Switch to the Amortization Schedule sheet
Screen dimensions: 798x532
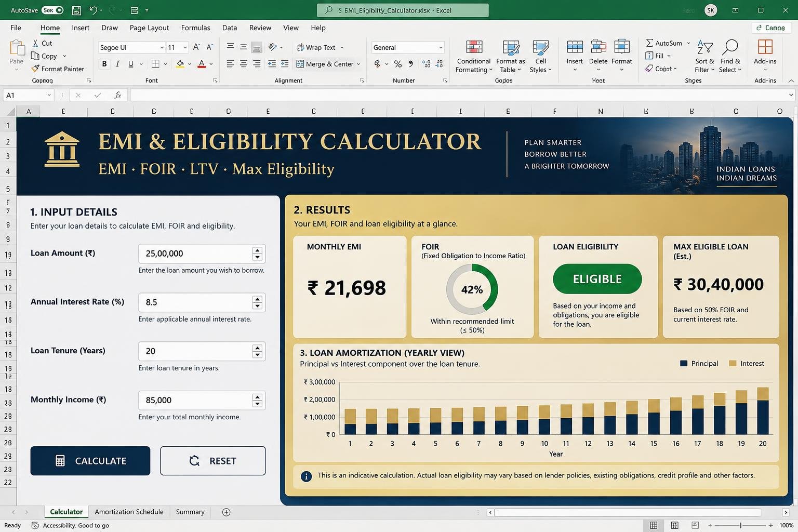(x=129, y=512)
